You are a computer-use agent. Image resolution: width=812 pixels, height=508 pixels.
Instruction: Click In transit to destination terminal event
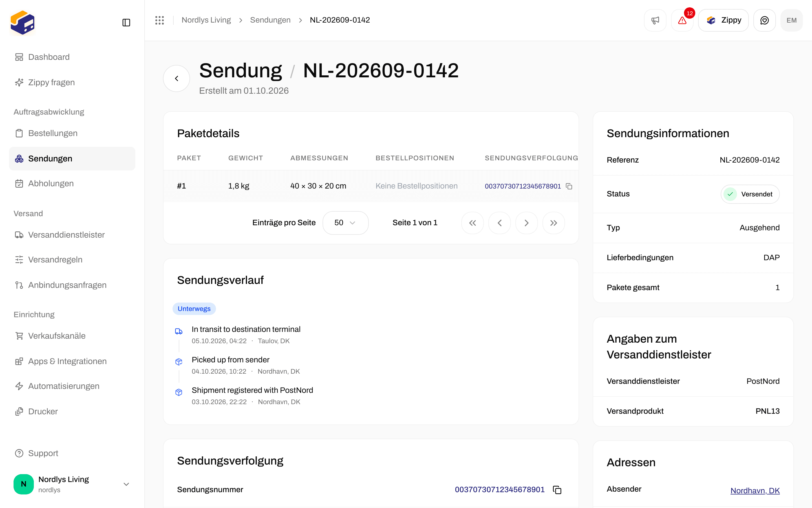coord(246,330)
